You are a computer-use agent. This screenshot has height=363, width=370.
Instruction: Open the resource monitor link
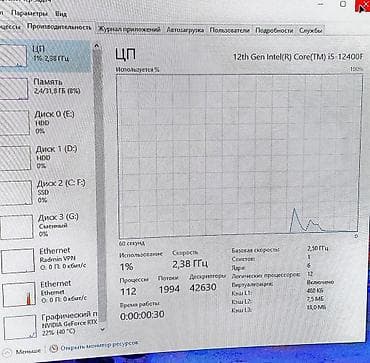[x=99, y=346]
